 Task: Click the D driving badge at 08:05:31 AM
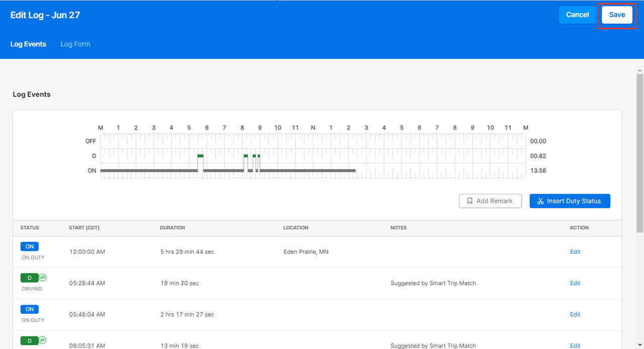coord(30,340)
